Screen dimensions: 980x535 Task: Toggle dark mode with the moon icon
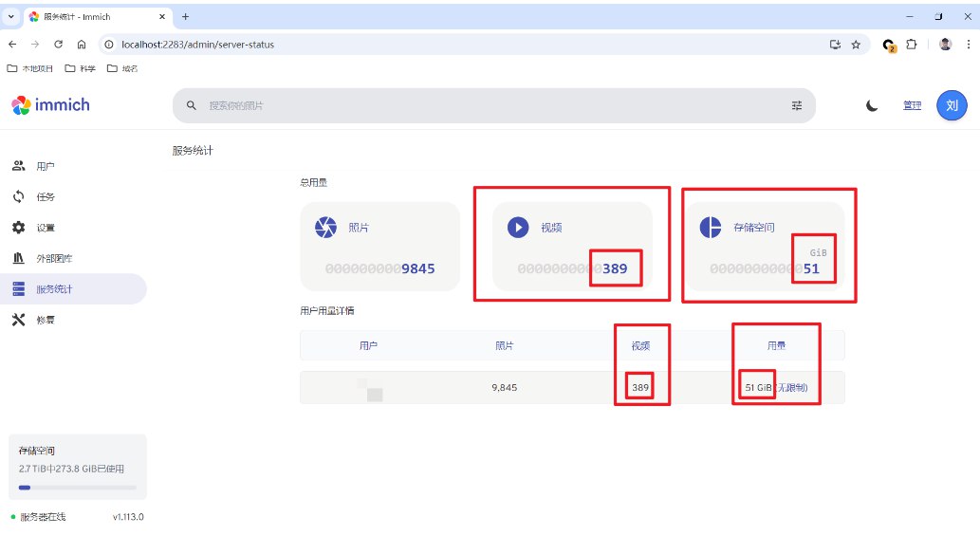[x=871, y=105]
